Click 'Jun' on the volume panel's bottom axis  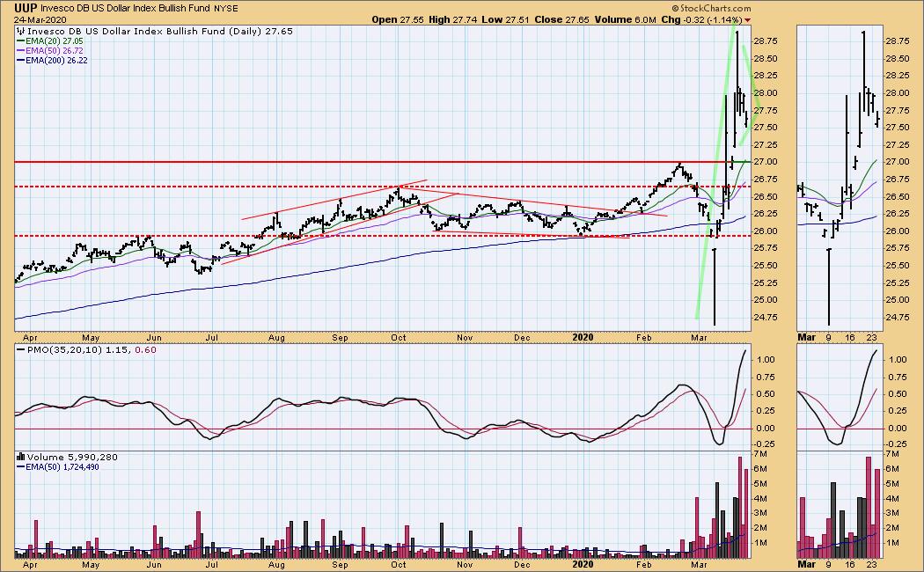coord(154,564)
